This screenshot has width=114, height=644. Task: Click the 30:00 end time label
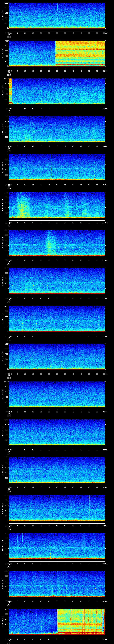(x=105, y=33)
